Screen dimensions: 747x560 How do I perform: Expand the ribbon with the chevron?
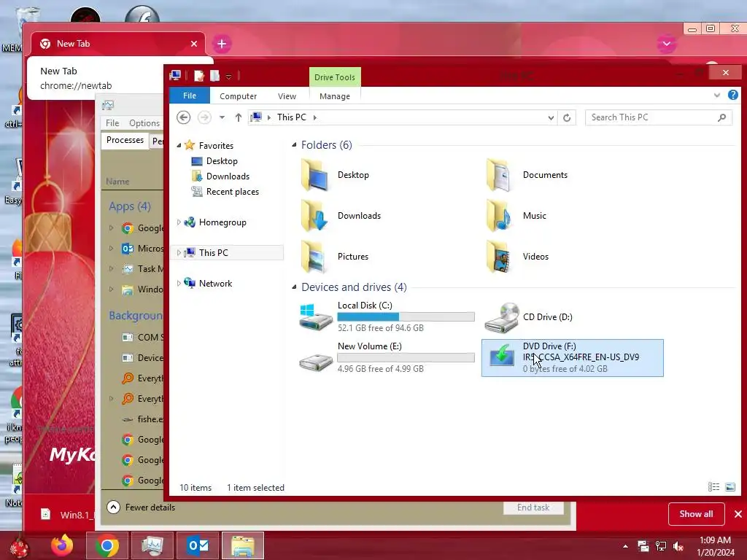click(x=716, y=96)
